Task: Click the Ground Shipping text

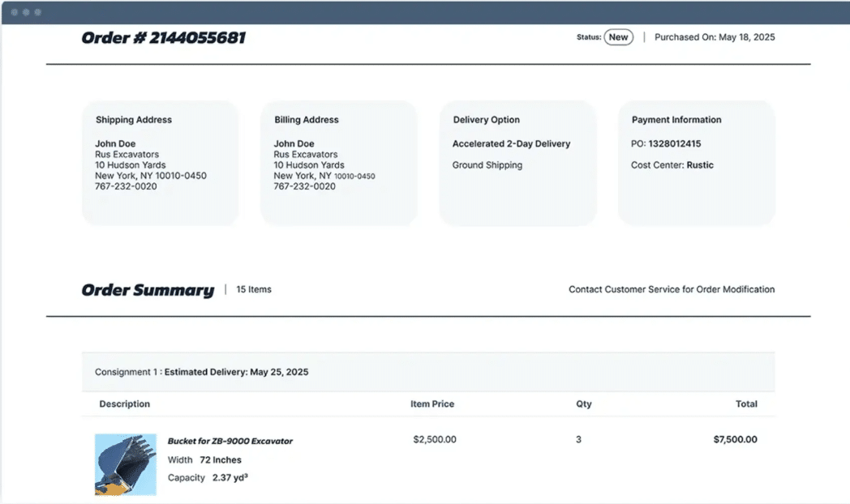Action: [487, 165]
